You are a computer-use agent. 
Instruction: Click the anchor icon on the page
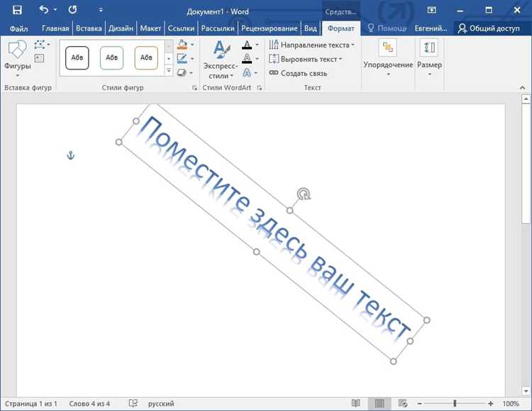pos(70,155)
